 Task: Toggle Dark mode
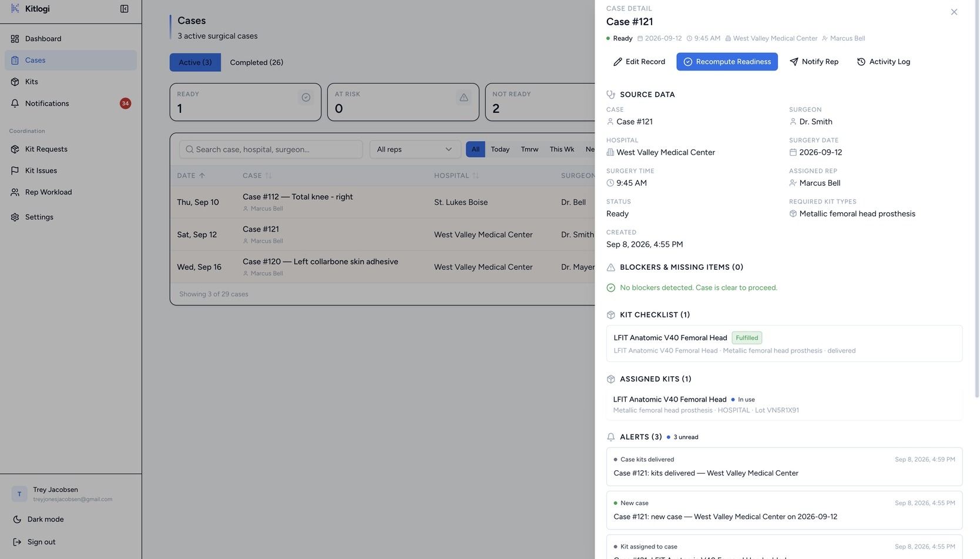(71, 520)
